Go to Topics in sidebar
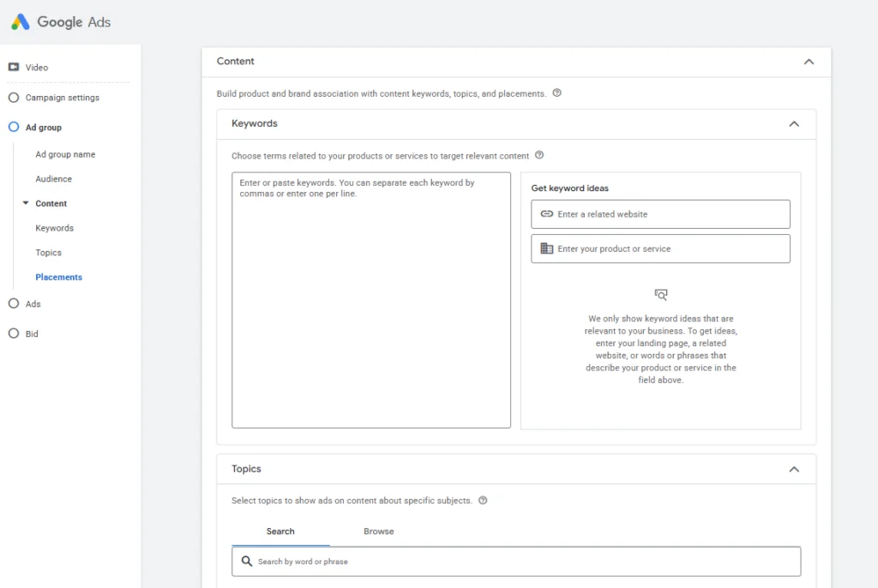 [x=48, y=253]
